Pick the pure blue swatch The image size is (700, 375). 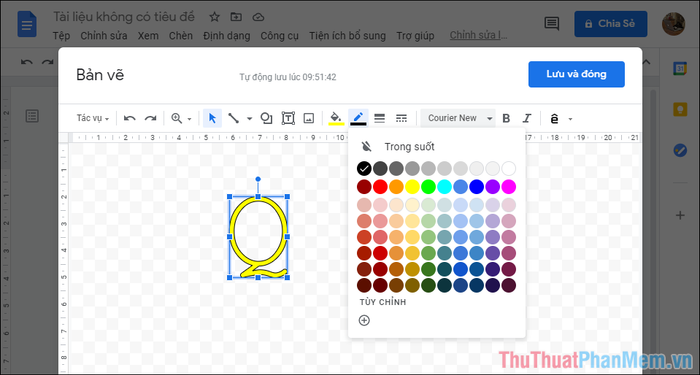click(477, 187)
